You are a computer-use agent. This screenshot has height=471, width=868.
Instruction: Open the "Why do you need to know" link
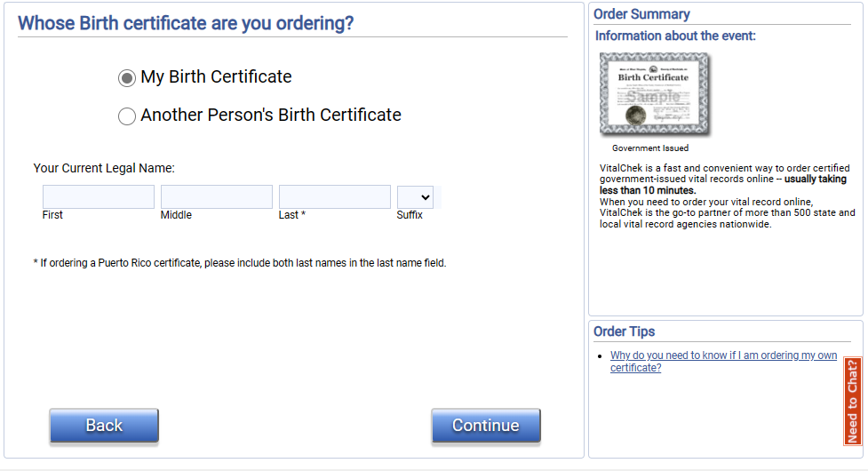click(x=723, y=362)
